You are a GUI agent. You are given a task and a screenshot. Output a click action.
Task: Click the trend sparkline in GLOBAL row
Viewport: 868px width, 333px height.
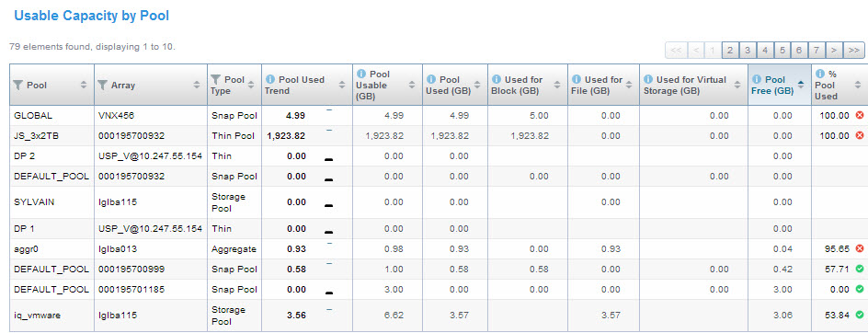click(x=329, y=110)
